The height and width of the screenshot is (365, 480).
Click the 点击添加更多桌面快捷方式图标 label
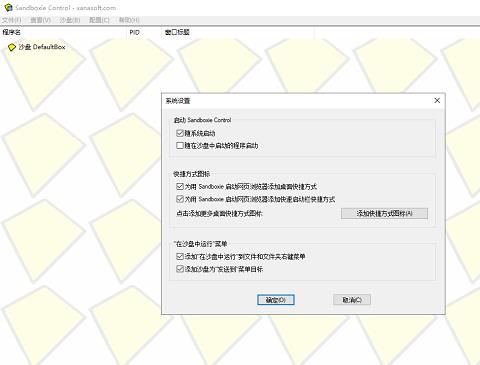click(219, 214)
